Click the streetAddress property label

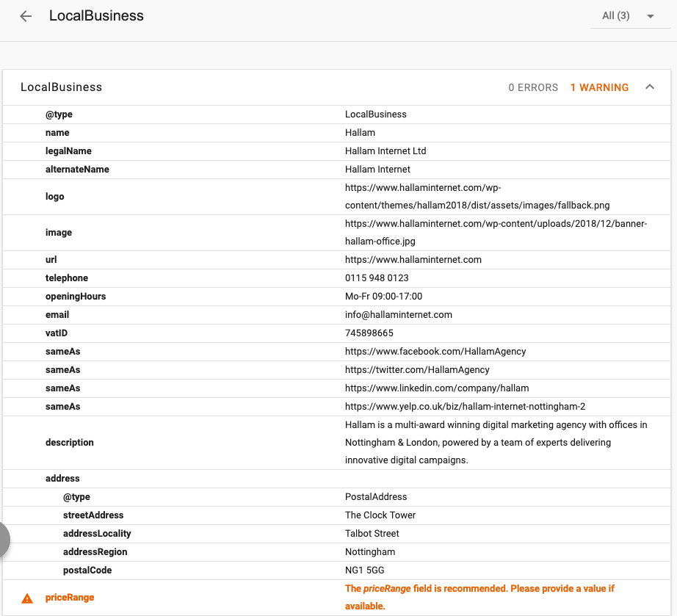click(x=93, y=515)
